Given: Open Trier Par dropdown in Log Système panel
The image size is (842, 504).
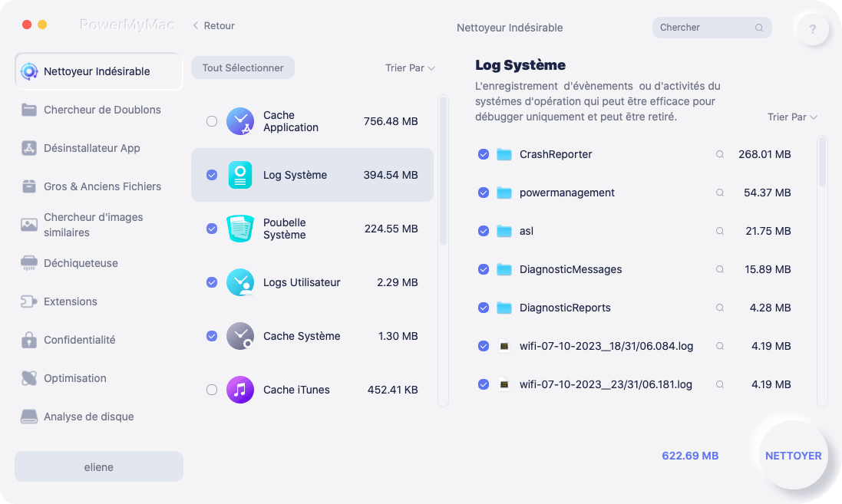Looking at the screenshot, I should (792, 117).
